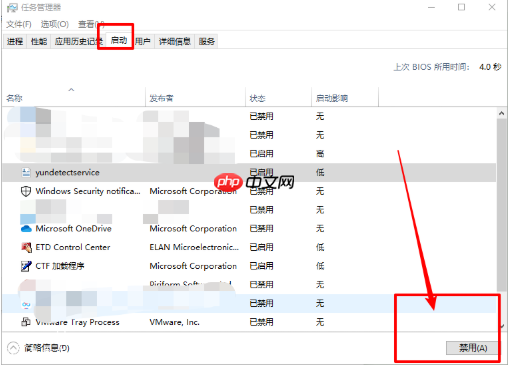
Task: Select the Windows Security notifica... entry
Action: coord(88,191)
